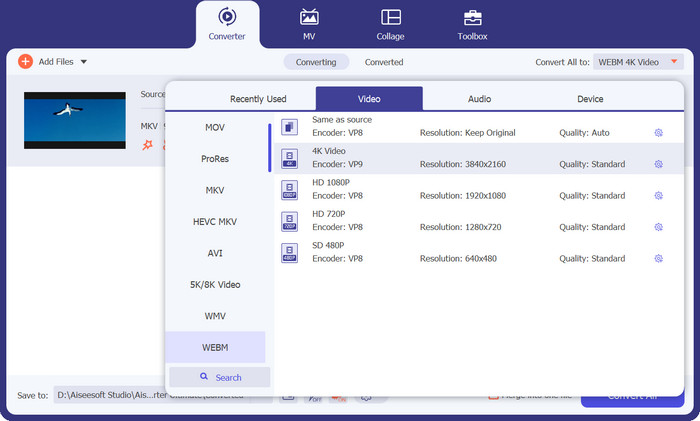700x421 pixels.
Task: Click Quality: Auto text
Action: (584, 133)
